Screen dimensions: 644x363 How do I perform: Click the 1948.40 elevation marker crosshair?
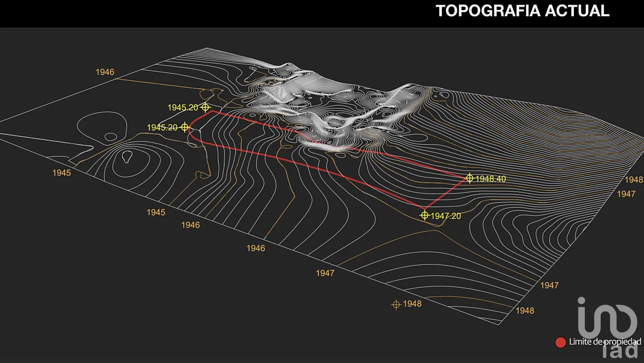tap(469, 178)
